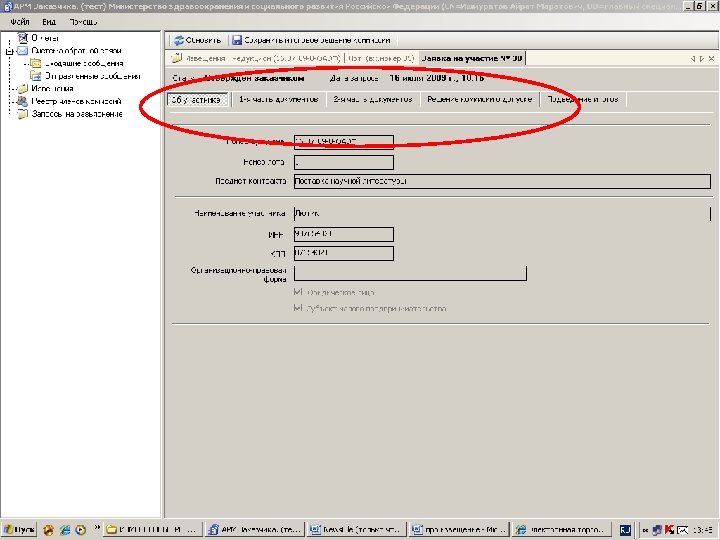Screen dimensions: 720x540
Task: Click the RU language indicator
Action: click(625, 530)
